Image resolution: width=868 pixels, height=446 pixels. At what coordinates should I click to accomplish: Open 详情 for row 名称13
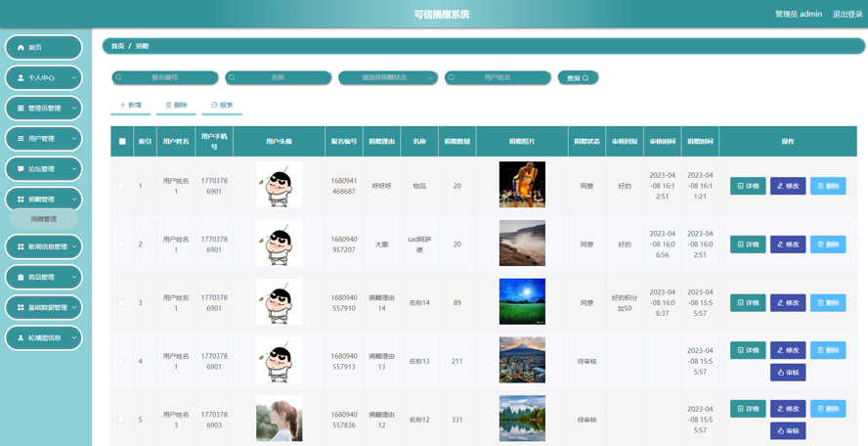(x=748, y=350)
